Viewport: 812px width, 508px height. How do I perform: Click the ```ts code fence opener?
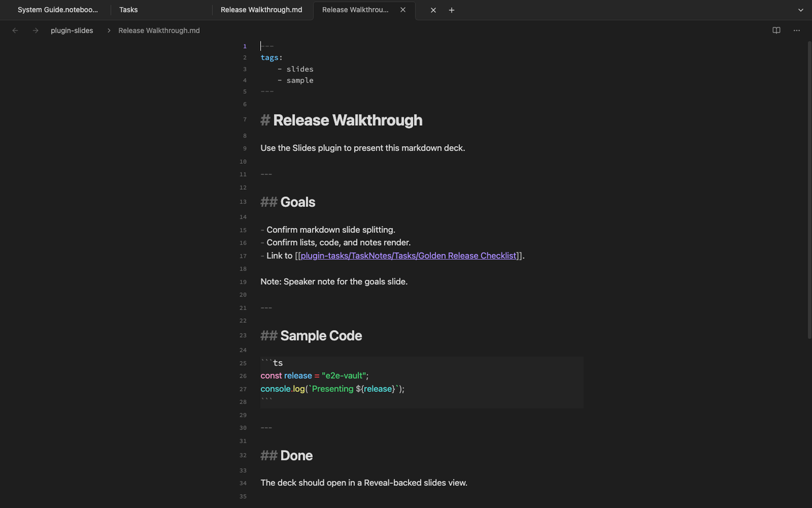tap(272, 363)
